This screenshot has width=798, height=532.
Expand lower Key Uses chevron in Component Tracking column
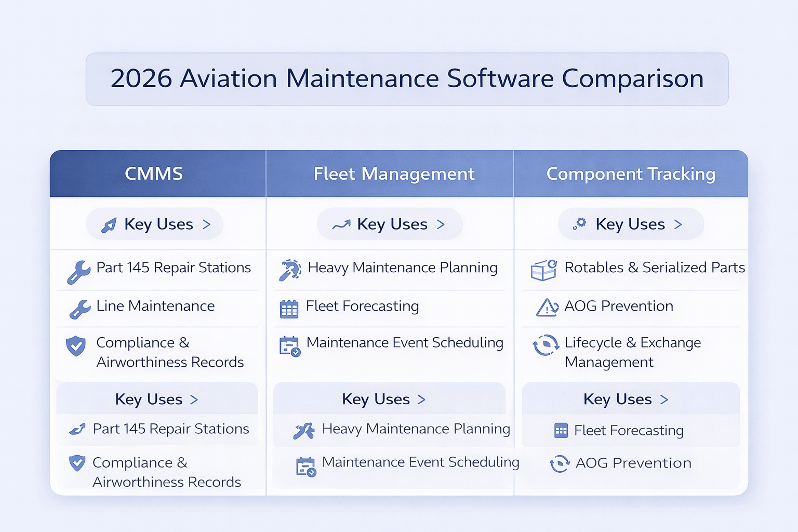[x=664, y=400]
